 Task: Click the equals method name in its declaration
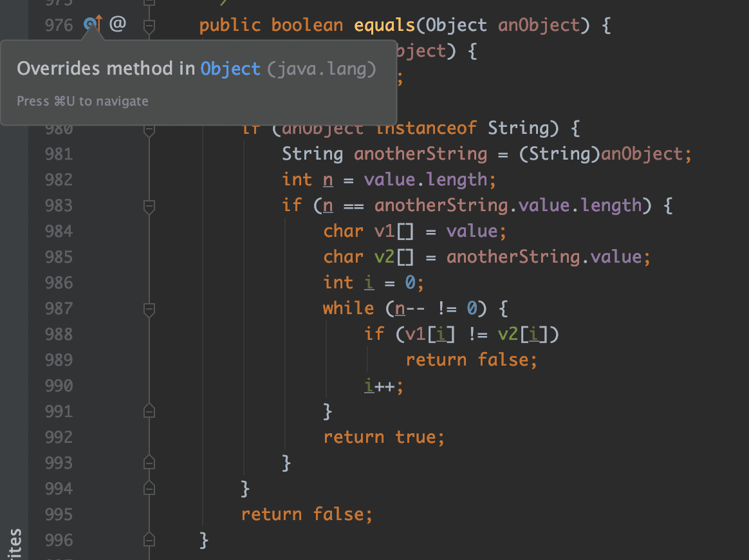[385, 25]
